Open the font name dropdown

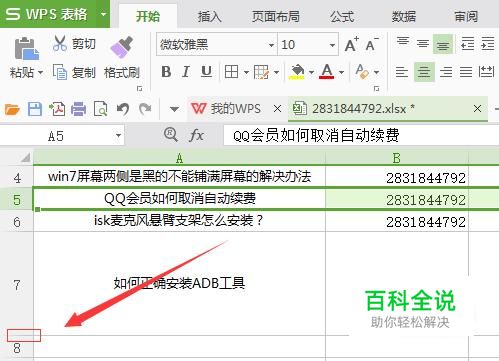[x=271, y=45]
